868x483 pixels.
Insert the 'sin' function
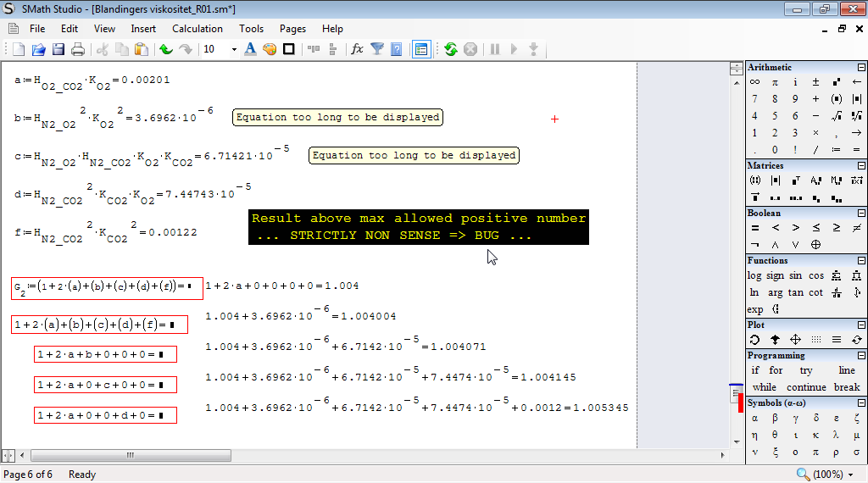click(x=795, y=275)
